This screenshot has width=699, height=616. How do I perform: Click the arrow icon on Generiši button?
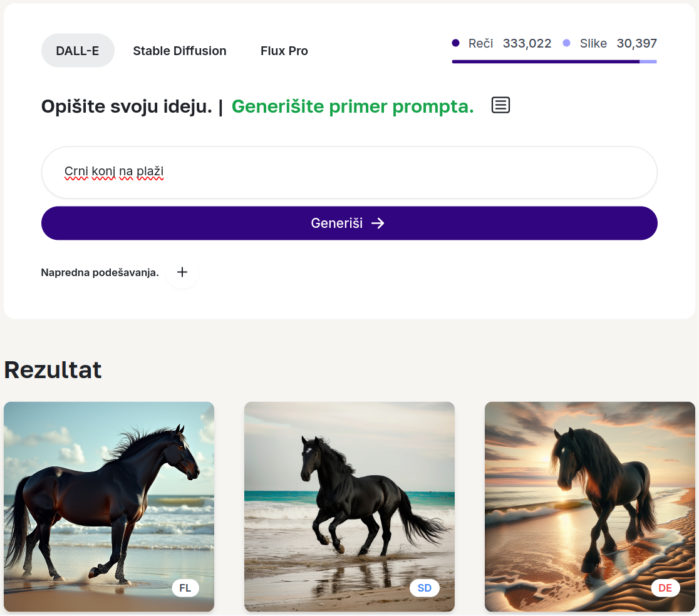[x=378, y=223]
